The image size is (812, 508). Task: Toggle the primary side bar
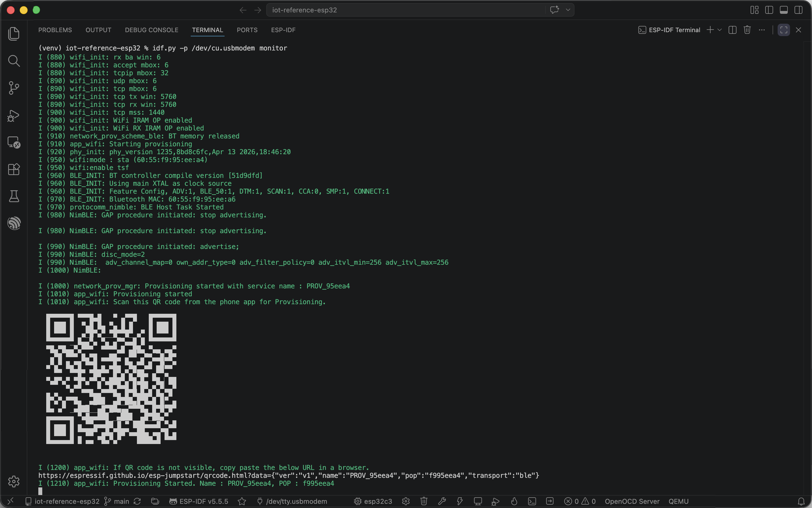click(769, 10)
